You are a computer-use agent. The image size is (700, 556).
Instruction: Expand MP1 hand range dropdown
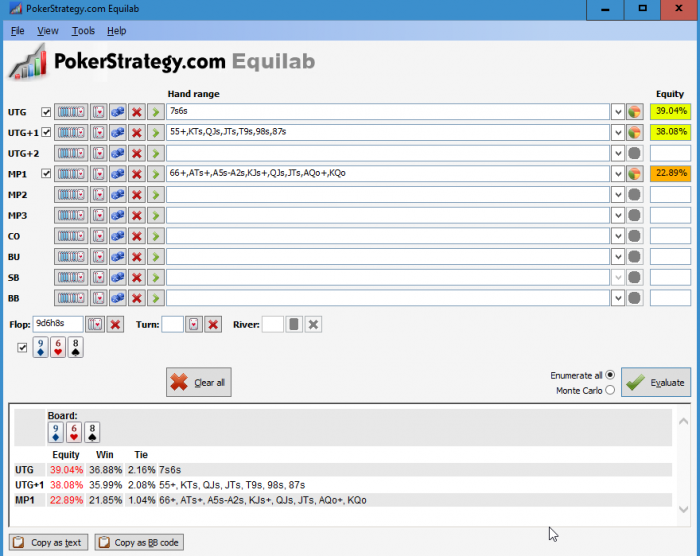point(618,174)
